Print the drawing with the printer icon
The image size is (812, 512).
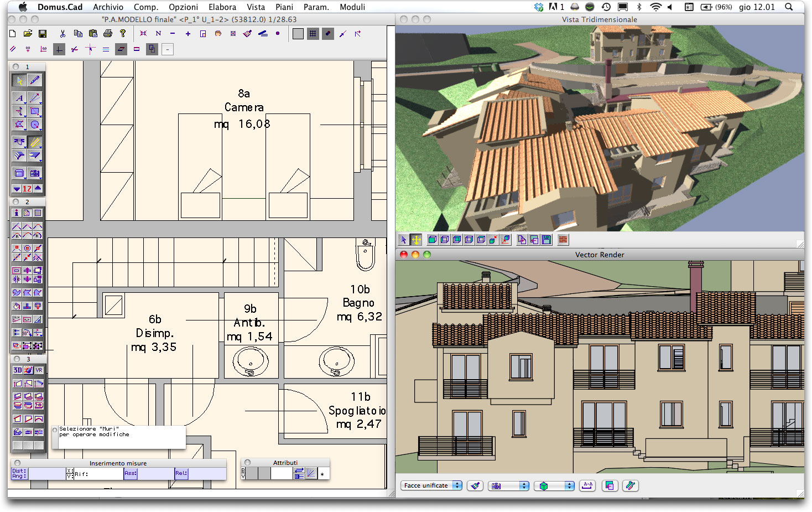pyautogui.click(x=108, y=34)
